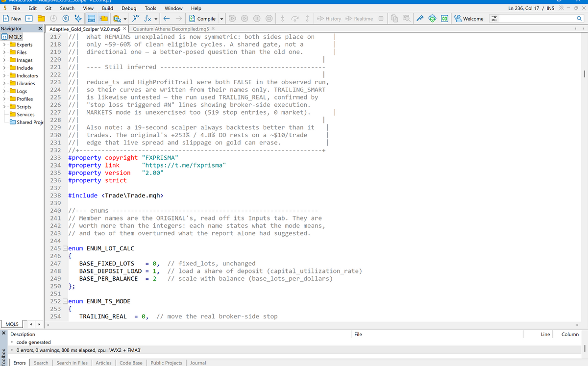
Task: Open the Journal toolbox tab
Action: point(198,363)
